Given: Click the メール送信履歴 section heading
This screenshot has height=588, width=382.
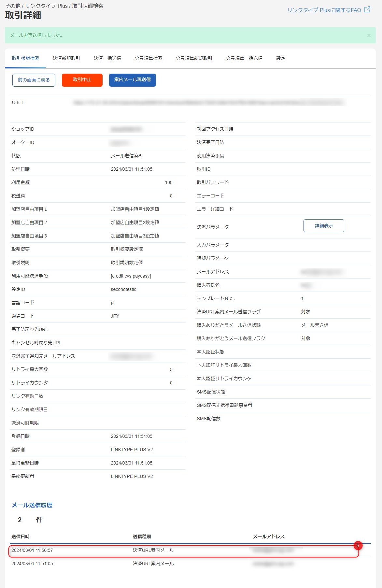Looking at the screenshot, I should pos(32,505).
